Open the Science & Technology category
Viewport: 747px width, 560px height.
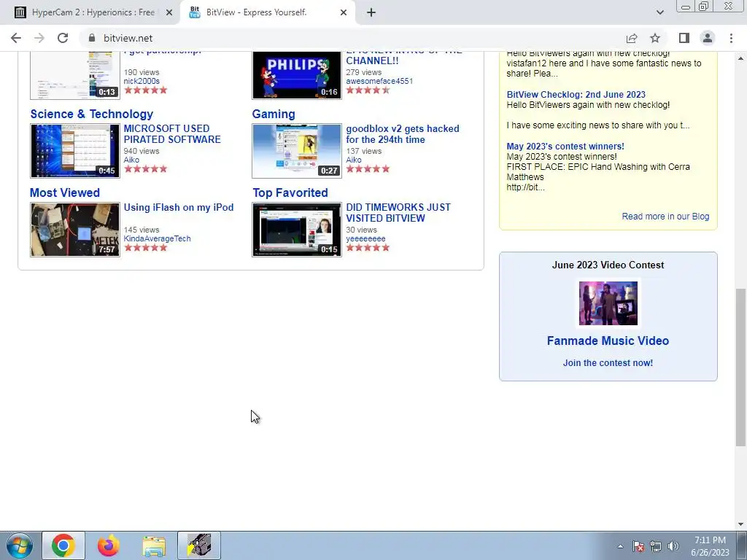[x=91, y=114]
